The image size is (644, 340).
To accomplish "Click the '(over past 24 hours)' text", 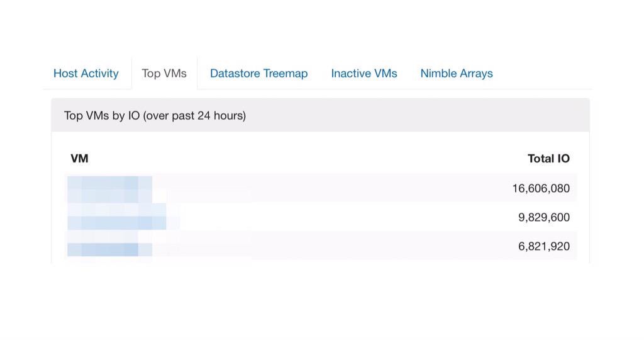I will 194,115.
